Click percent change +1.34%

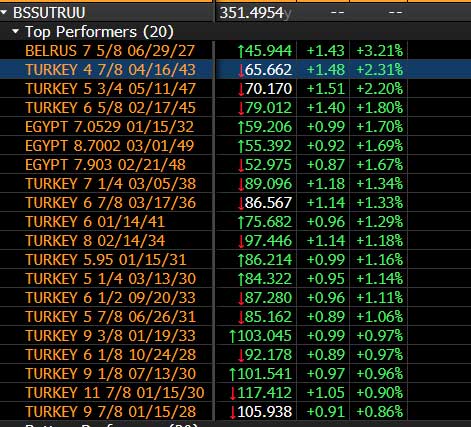pyautogui.click(x=379, y=184)
